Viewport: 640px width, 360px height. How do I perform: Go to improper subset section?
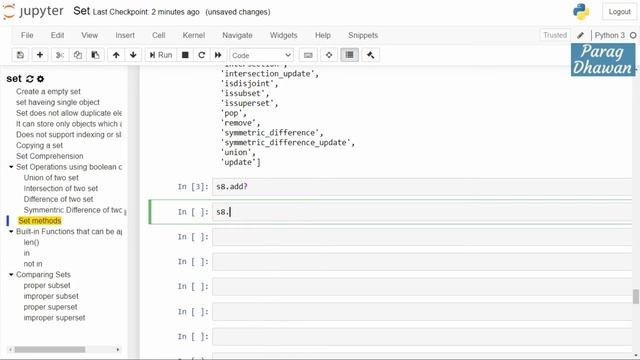(51, 296)
